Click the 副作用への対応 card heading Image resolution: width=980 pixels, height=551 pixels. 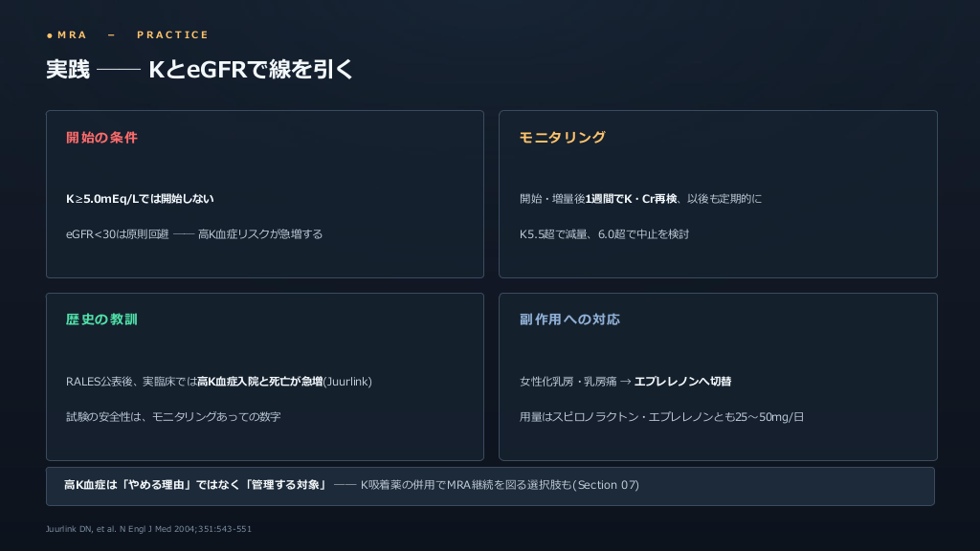(570, 320)
